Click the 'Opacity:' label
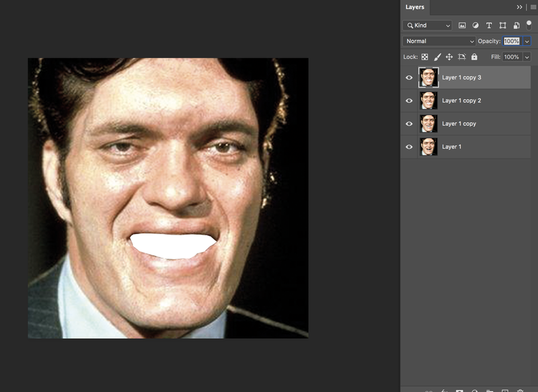 (x=490, y=41)
